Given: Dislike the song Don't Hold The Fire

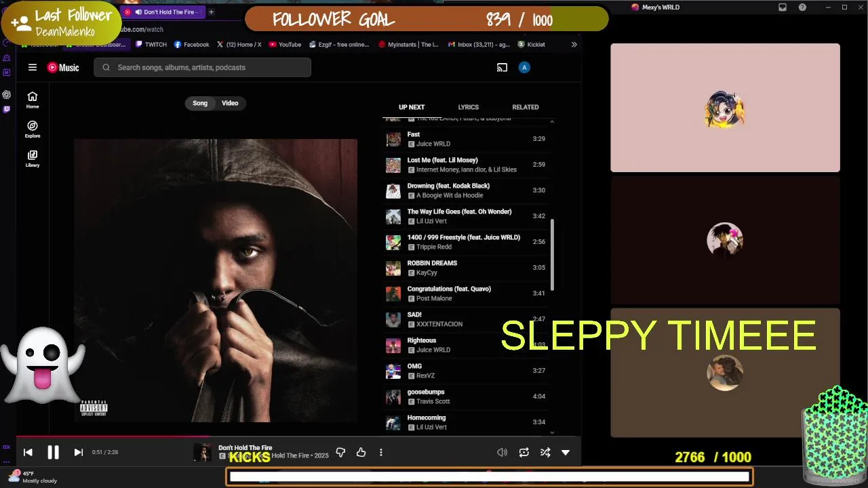Looking at the screenshot, I should (340, 452).
